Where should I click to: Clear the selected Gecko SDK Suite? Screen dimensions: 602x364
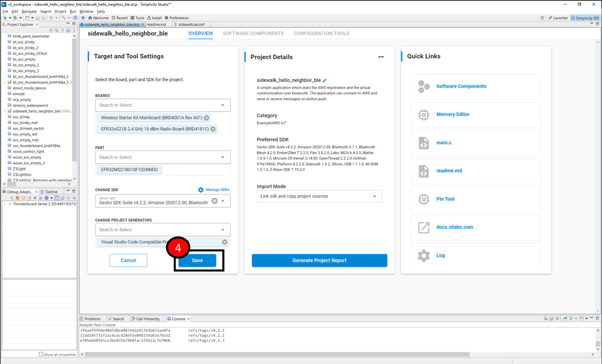215,201
